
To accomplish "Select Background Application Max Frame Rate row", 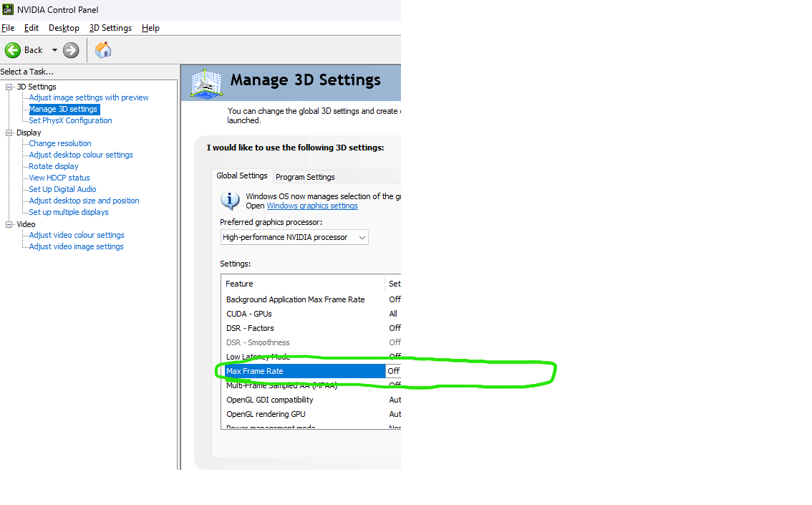I will point(311,299).
